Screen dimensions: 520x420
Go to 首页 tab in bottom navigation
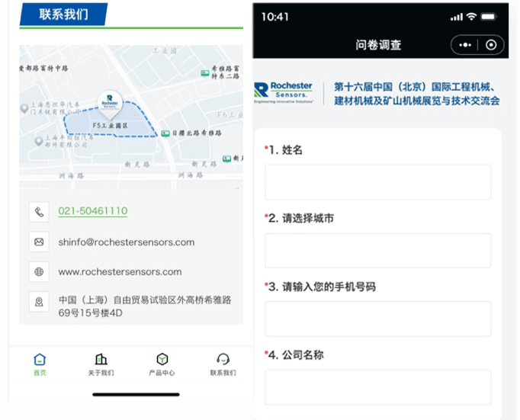(40, 364)
